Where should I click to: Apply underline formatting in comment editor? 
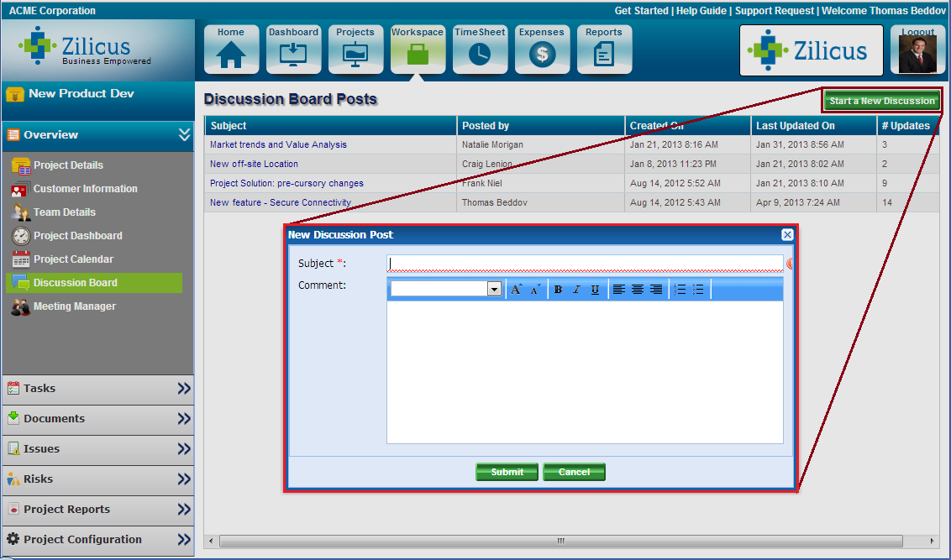click(x=595, y=290)
